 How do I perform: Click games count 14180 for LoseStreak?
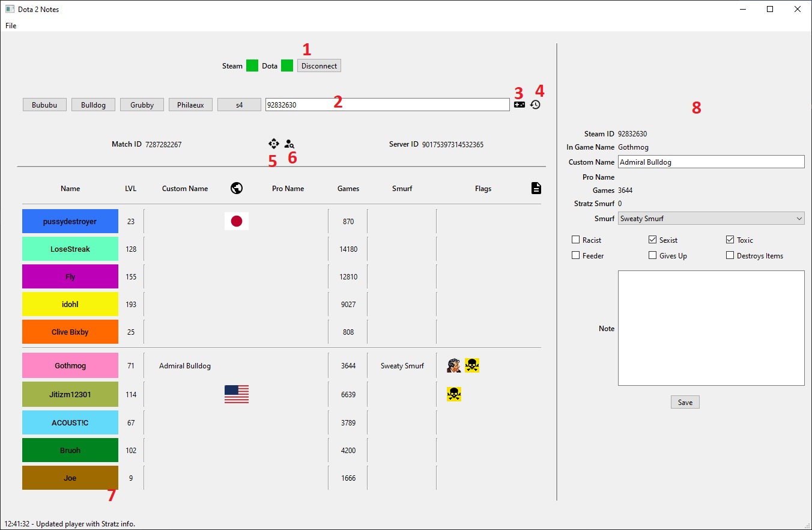pyautogui.click(x=348, y=249)
